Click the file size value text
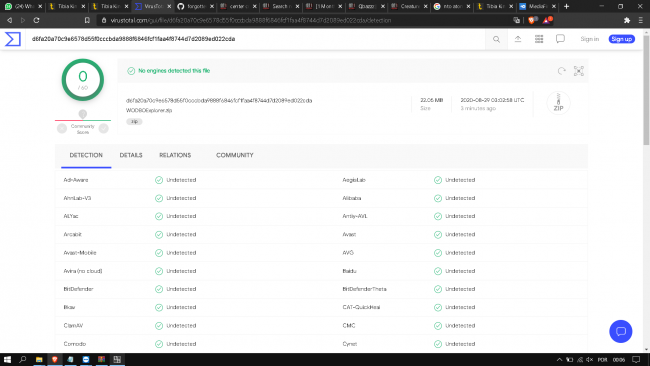This screenshot has width=650, height=366. click(x=432, y=100)
